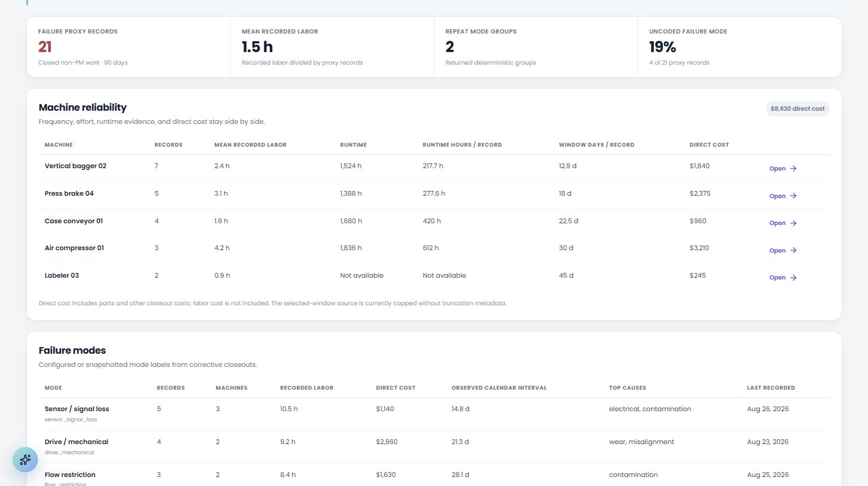The height and width of the screenshot is (486, 868).
Task: Click the $8,630 direct cost badge
Action: click(x=797, y=108)
